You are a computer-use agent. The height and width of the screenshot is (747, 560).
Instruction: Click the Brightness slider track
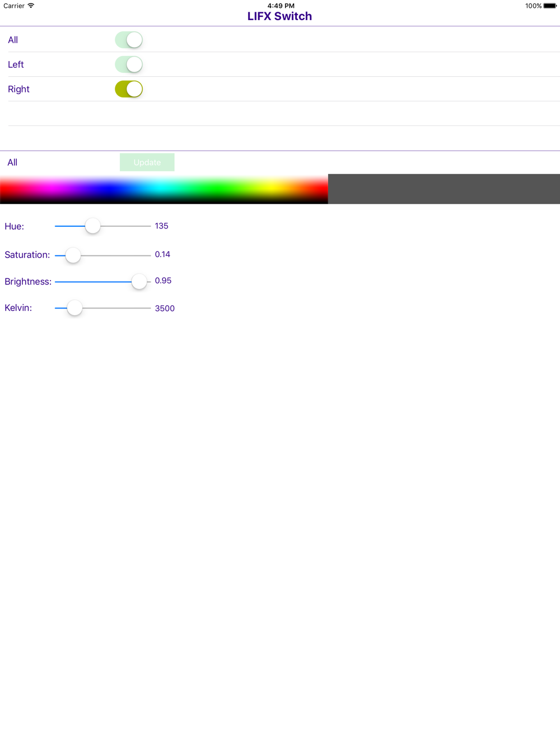[x=102, y=282]
